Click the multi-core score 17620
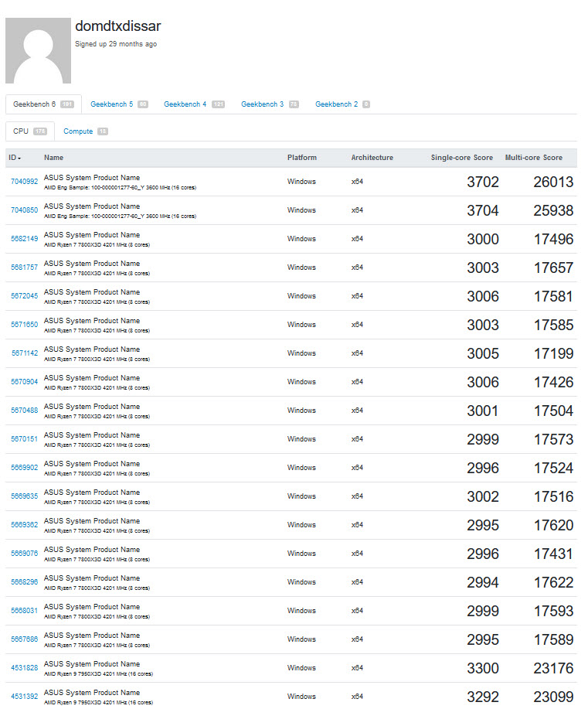 tap(554, 526)
